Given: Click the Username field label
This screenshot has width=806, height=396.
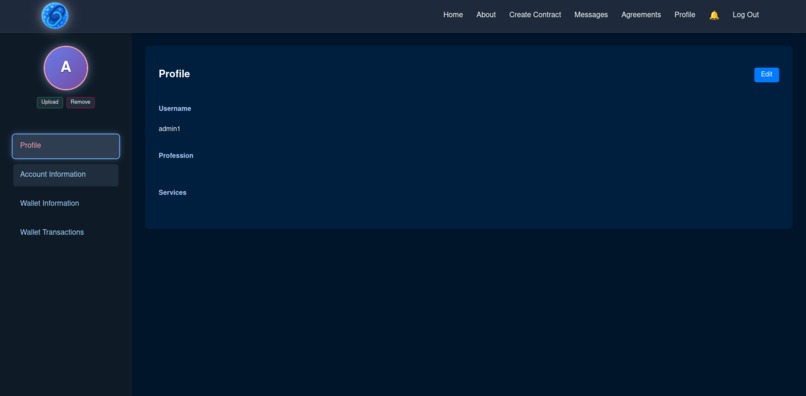Looking at the screenshot, I should (x=175, y=109).
